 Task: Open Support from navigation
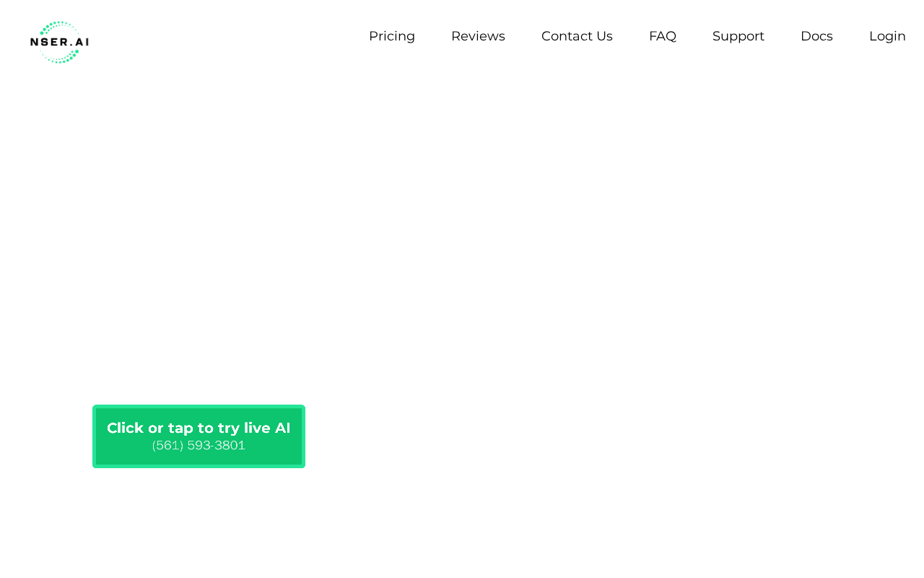[738, 36]
